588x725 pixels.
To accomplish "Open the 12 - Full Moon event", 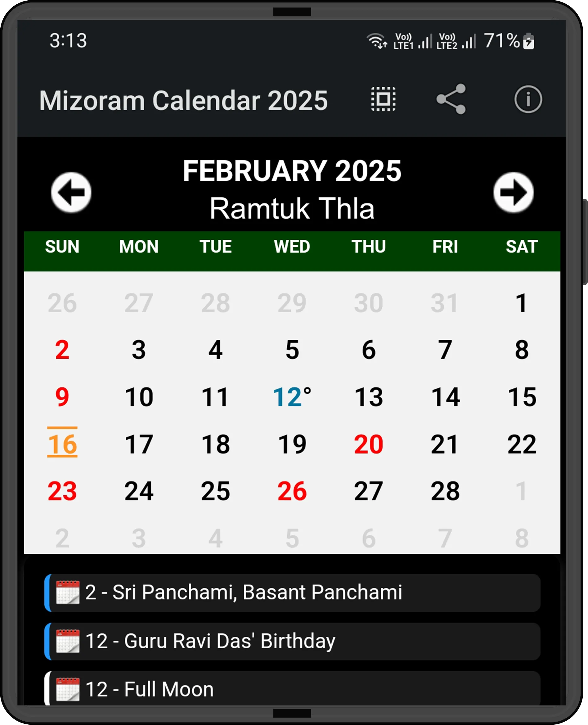I will (149, 689).
